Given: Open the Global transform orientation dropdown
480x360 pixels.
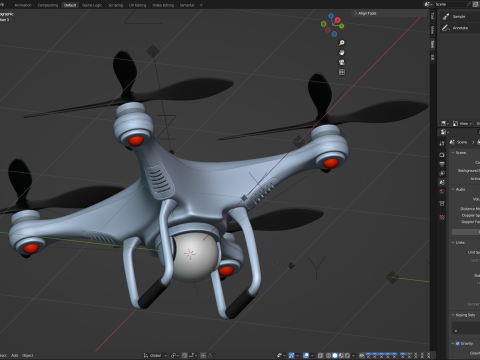Looking at the screenshot, I should [155, 355].
